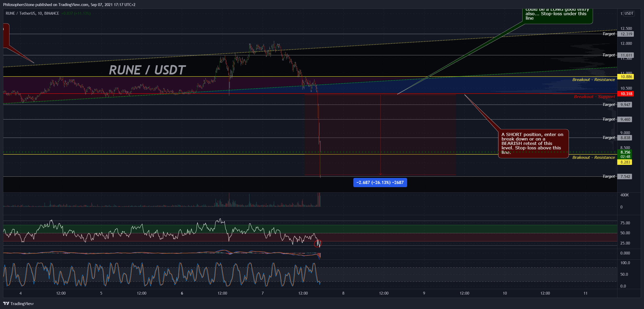
Task: Click the Target text beside 8.838
Action: 609,138
